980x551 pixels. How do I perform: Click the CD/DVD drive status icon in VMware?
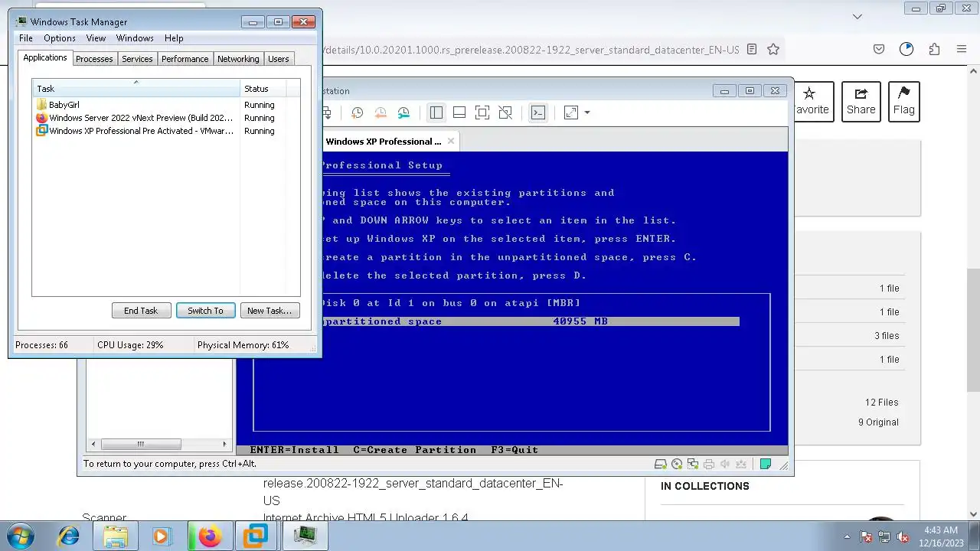(677, 464)
